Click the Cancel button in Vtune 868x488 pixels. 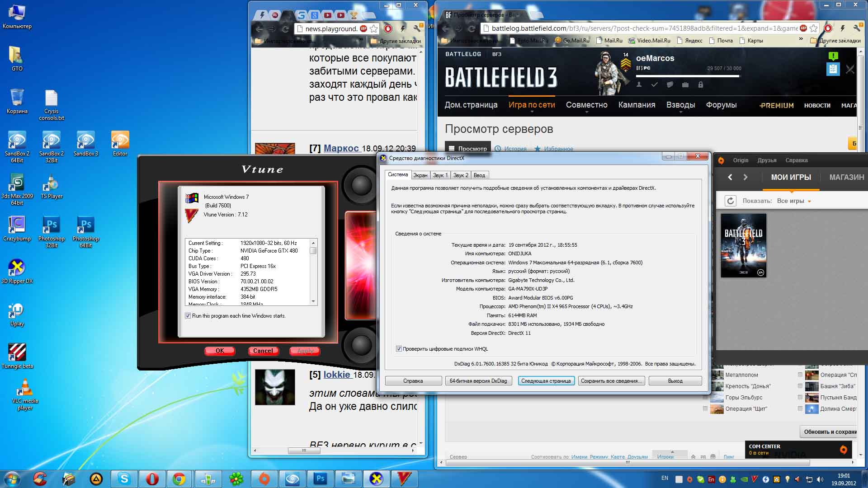pos(263,351)
